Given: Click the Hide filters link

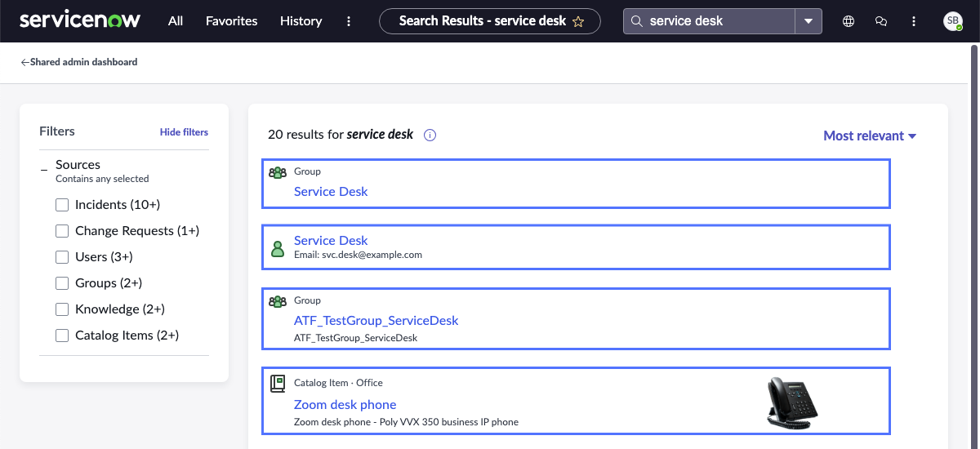Looking at the screenshot, I should (x=184, y=132).
